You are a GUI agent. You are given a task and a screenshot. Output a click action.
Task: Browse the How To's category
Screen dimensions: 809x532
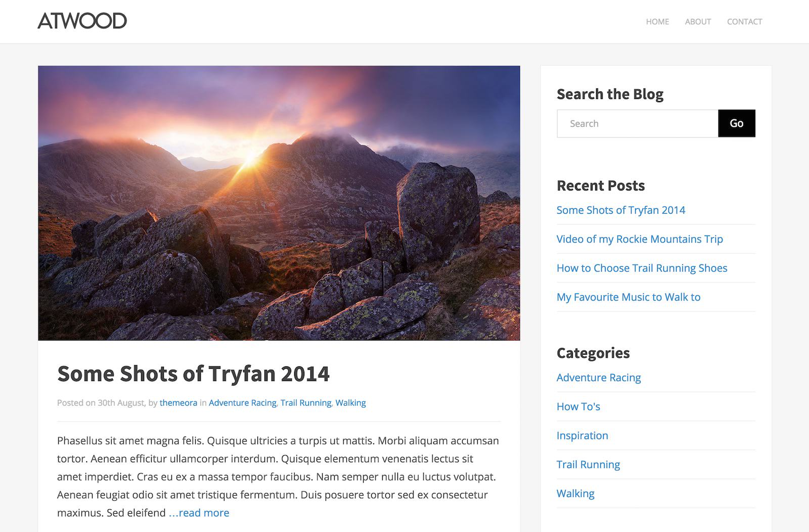(578, 407)
